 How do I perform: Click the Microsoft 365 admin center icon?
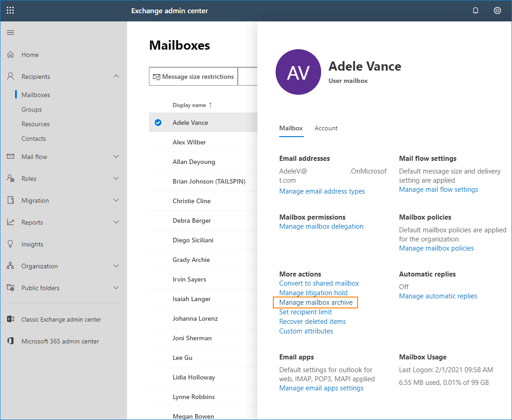point(10,341)
